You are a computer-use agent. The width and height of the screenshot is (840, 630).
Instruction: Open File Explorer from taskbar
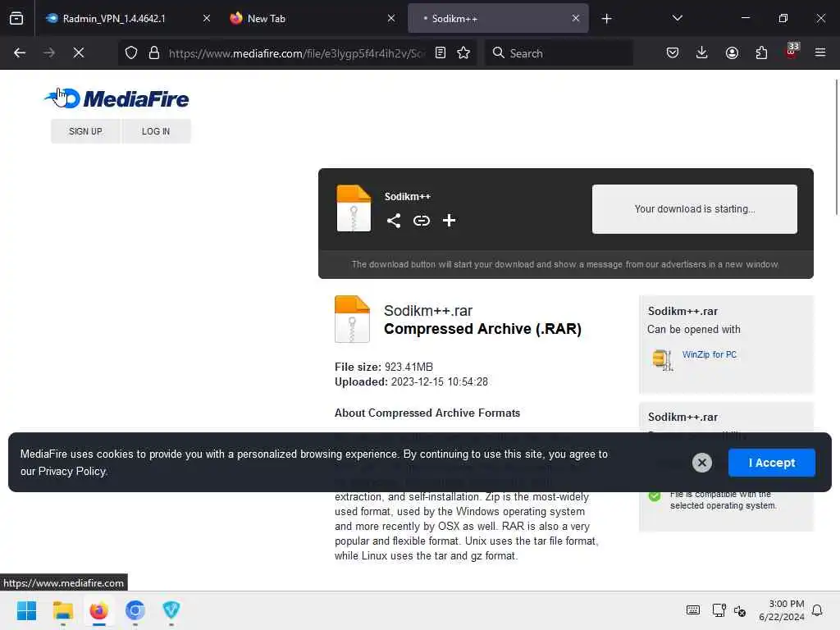point(62,610)
